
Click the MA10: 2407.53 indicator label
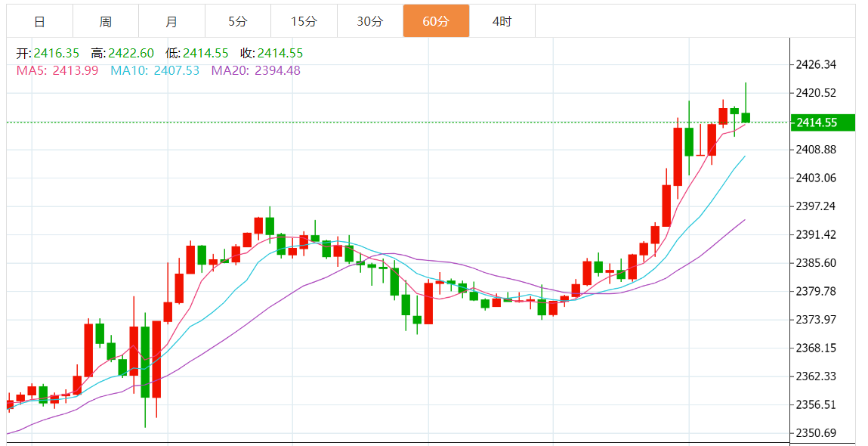[x=155, y=70]
